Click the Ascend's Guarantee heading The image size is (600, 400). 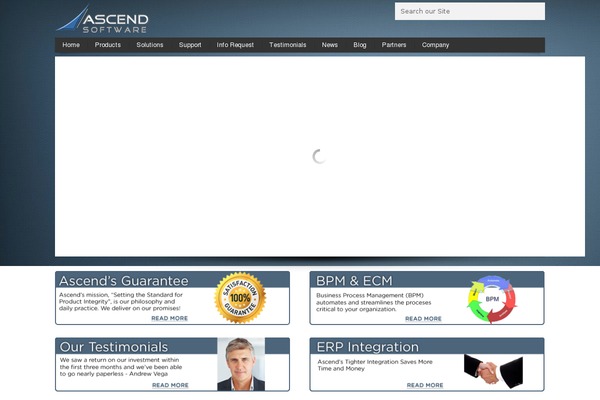[x=124, y=281]
